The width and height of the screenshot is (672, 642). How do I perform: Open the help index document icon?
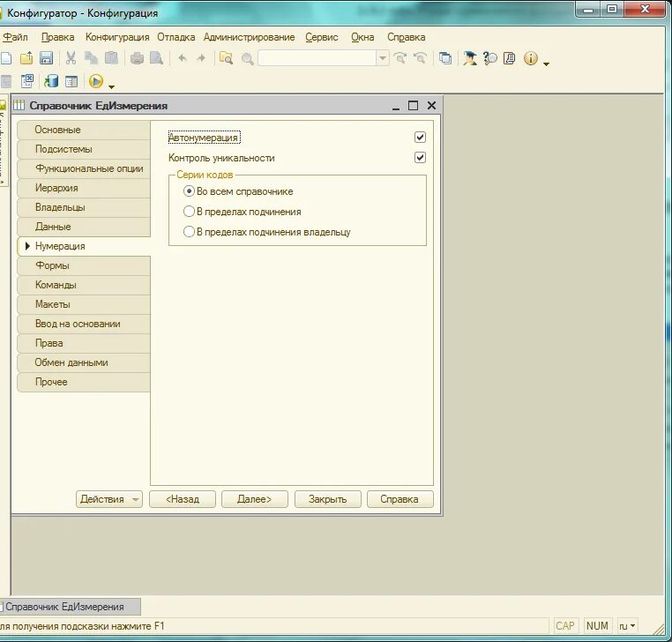pos(510,58)
